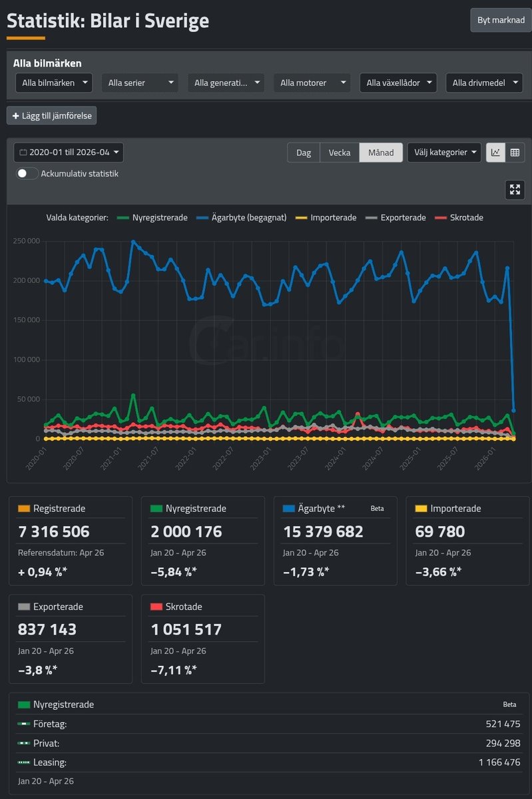
Task: Click Byt marknad button
Action: coord(501,20)
